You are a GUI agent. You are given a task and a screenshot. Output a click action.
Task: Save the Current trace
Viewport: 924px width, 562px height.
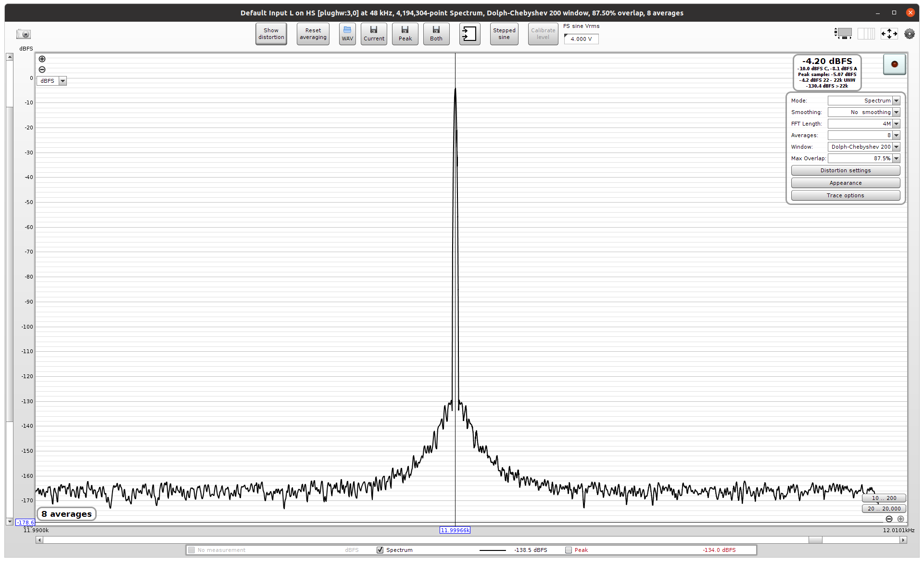pyautogui.click(x=374, y=34)
